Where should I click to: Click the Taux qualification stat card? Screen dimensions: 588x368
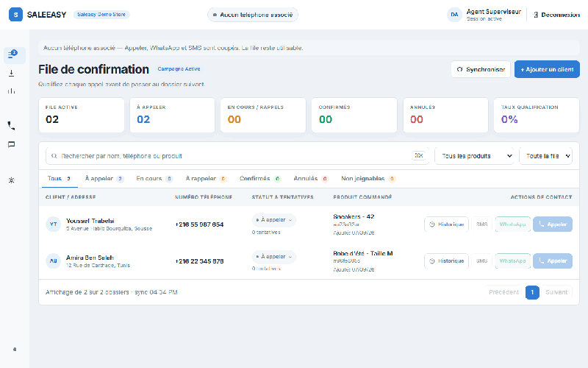pyautogui.click(x=537, y=115)
